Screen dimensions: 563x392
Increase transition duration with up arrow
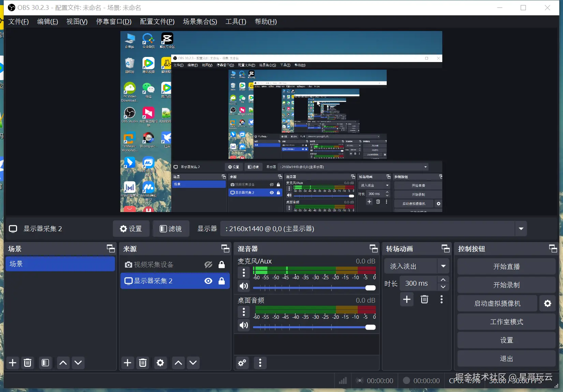443,280
